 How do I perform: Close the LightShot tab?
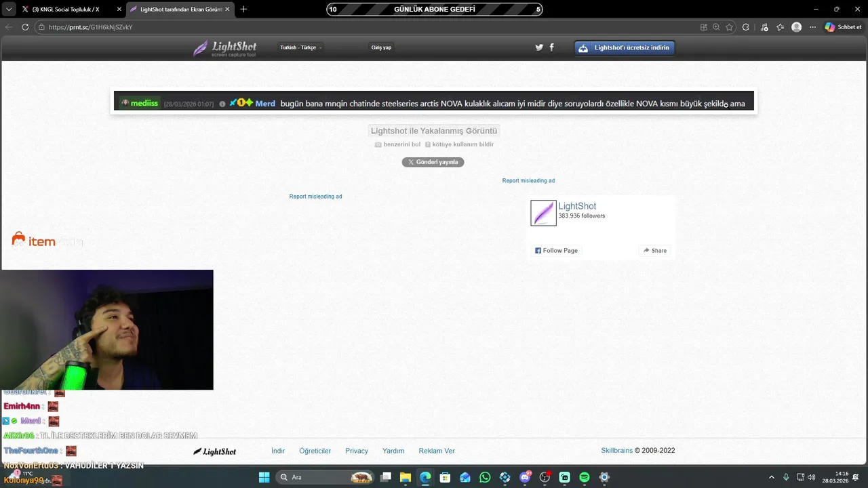click(x=227, y=9)
